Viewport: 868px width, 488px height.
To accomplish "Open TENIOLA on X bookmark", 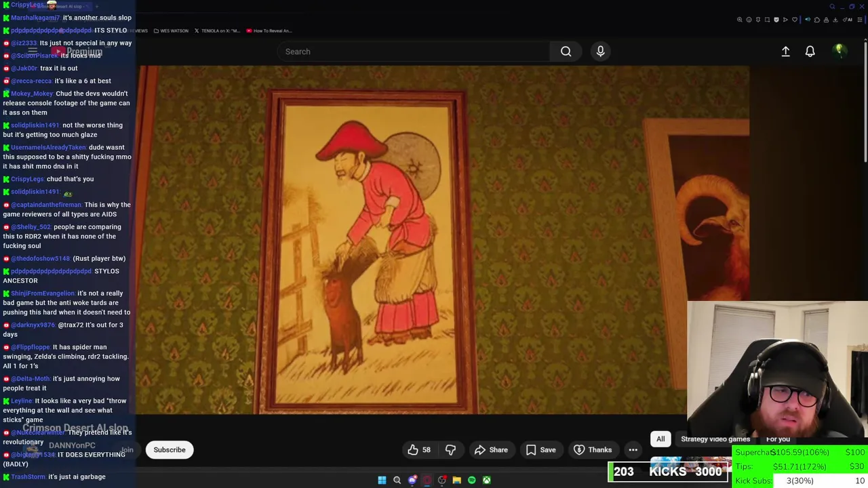I will pyautogui.click(x=217, y=30).
